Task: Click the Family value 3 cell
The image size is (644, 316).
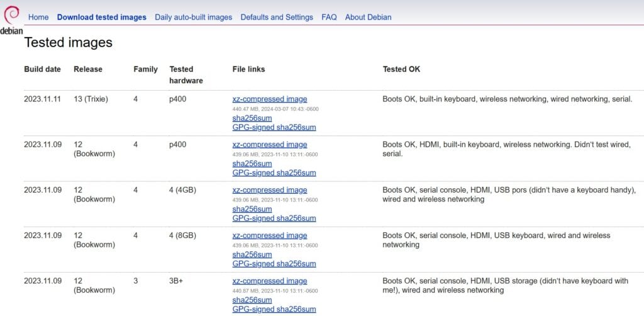Action: click(x=136, y=281)
